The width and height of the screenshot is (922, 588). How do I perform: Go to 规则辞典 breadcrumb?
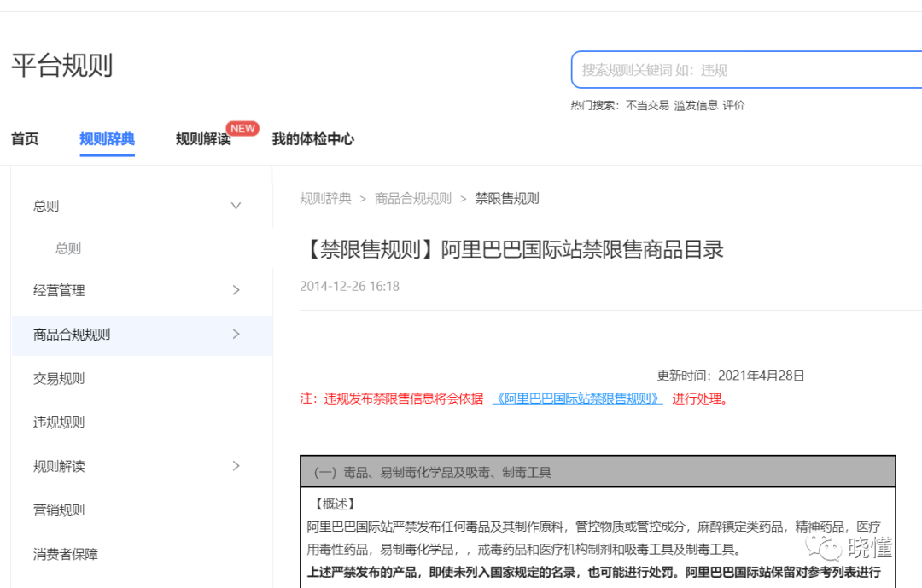(x=325, y=199)
